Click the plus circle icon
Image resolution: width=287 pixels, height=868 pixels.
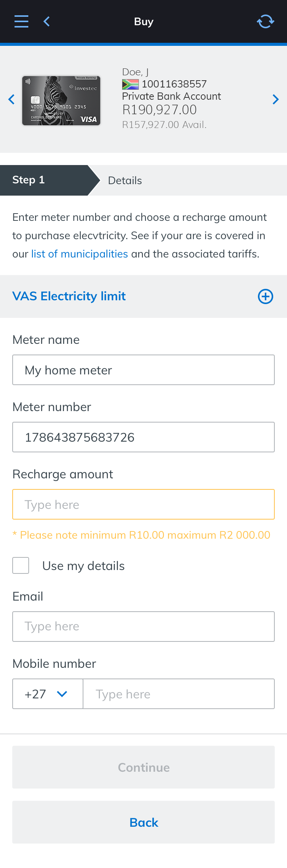pos(265,296)
